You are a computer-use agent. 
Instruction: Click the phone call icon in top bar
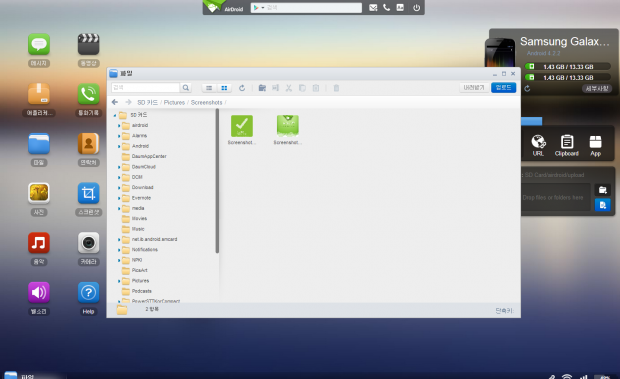(386, 8)
